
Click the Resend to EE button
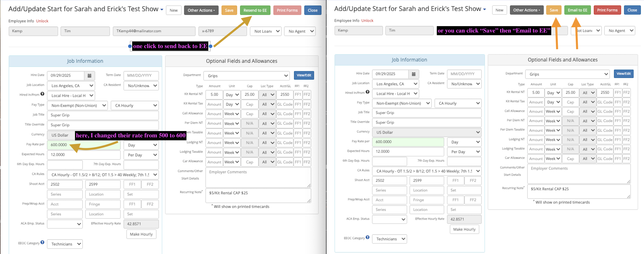pos(255,10)
